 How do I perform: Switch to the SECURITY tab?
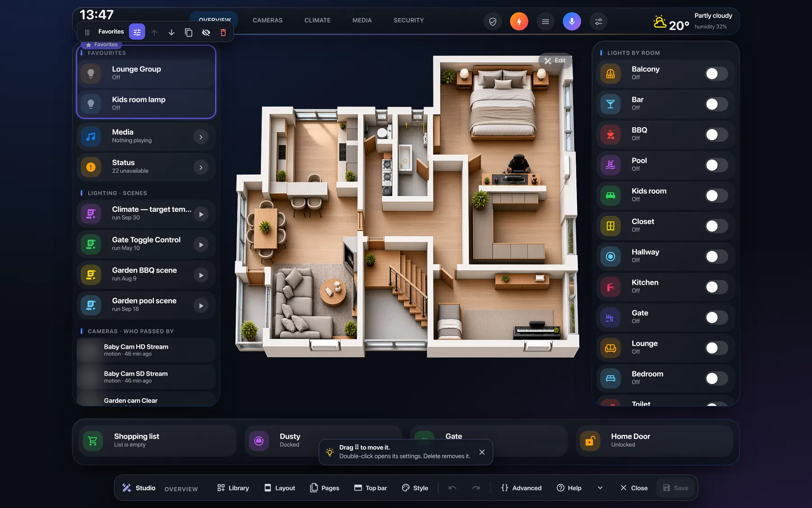(x=409, y=20)
